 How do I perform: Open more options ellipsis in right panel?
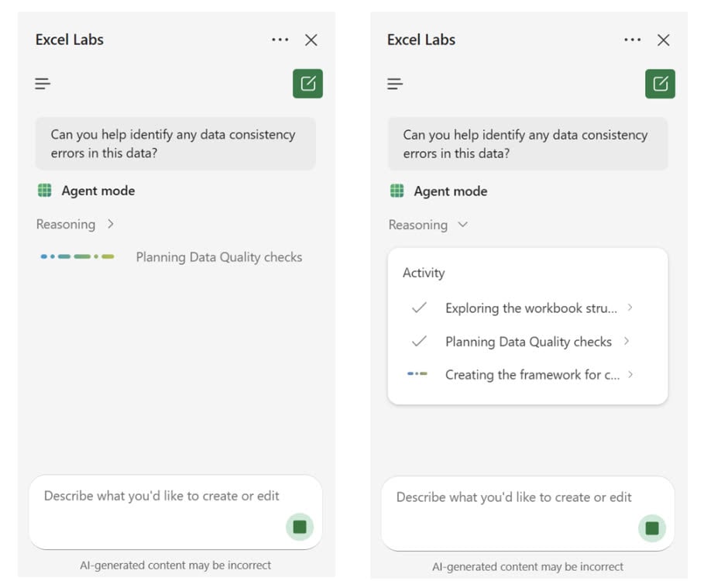(x=633, y=40)
